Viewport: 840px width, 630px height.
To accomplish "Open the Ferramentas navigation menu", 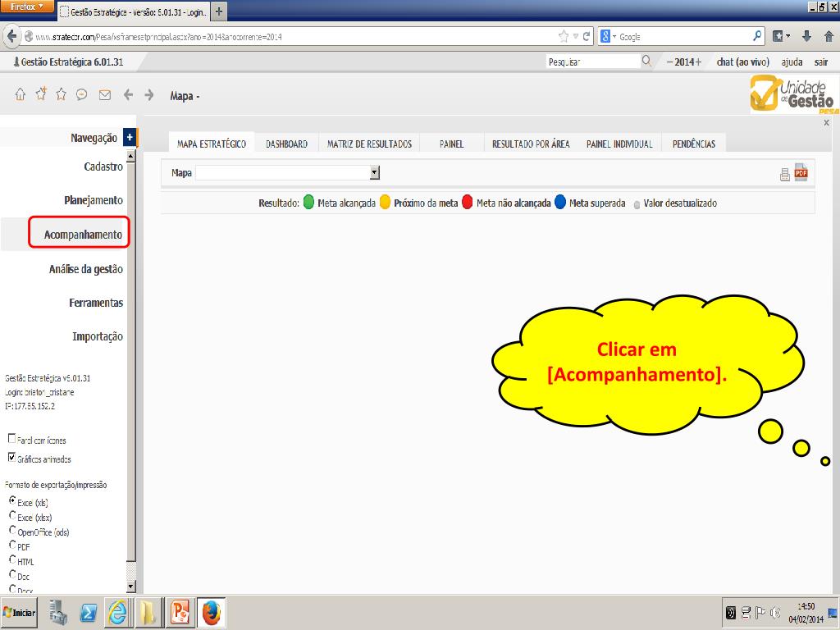I will tap(96, 303).
